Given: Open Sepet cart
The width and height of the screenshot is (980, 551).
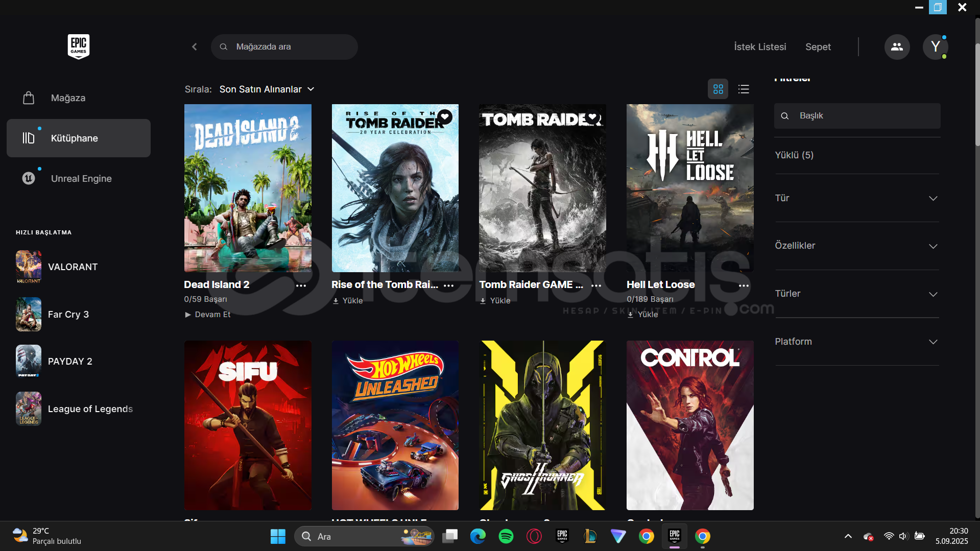Looking at the screenshot, I should (818, 46).
